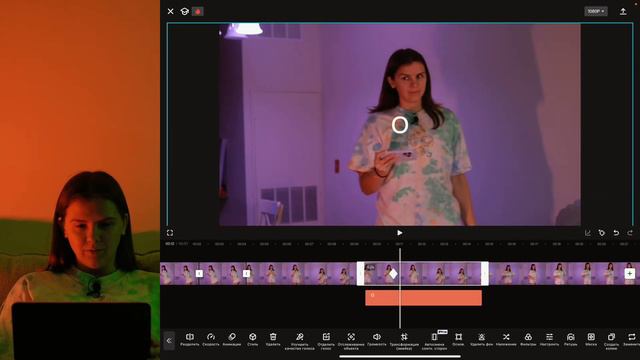Click the left trim handle of selected clip
The width and height of the screenshot is (640, 360).
pos(360,273)
